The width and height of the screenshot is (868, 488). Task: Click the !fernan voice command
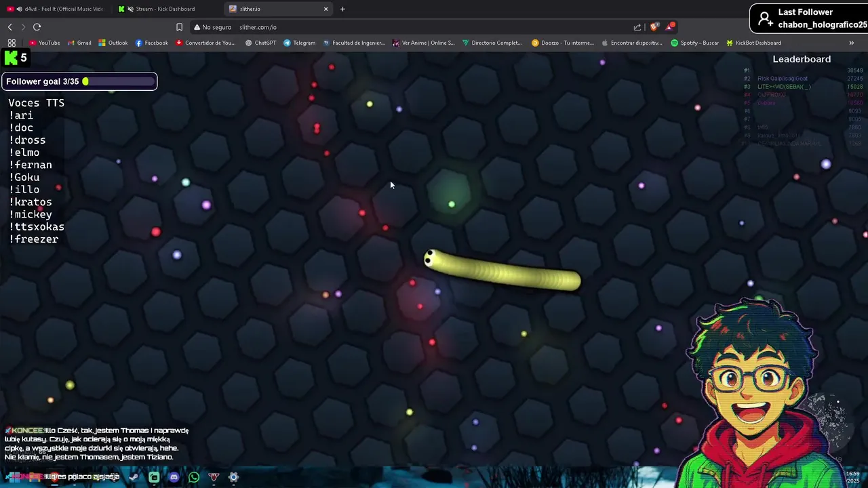[x=31, y=165]
